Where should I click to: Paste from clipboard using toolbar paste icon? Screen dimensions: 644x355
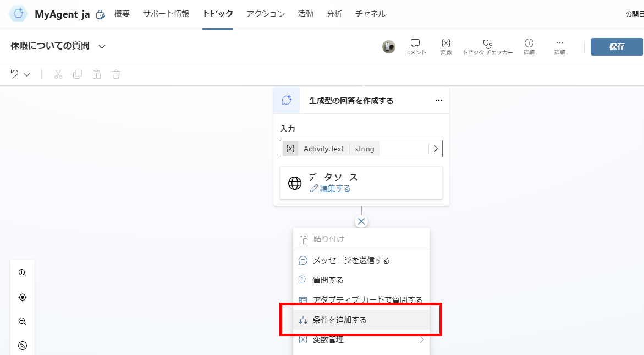96,74
